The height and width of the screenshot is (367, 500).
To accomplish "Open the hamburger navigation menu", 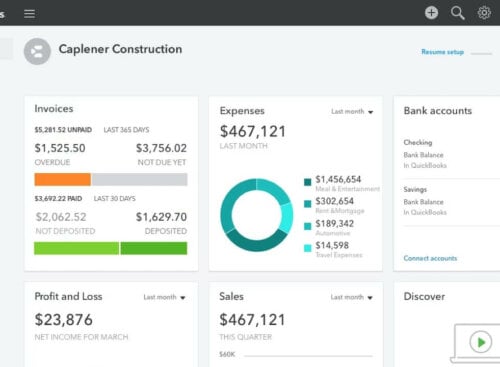I will point(29,14).
